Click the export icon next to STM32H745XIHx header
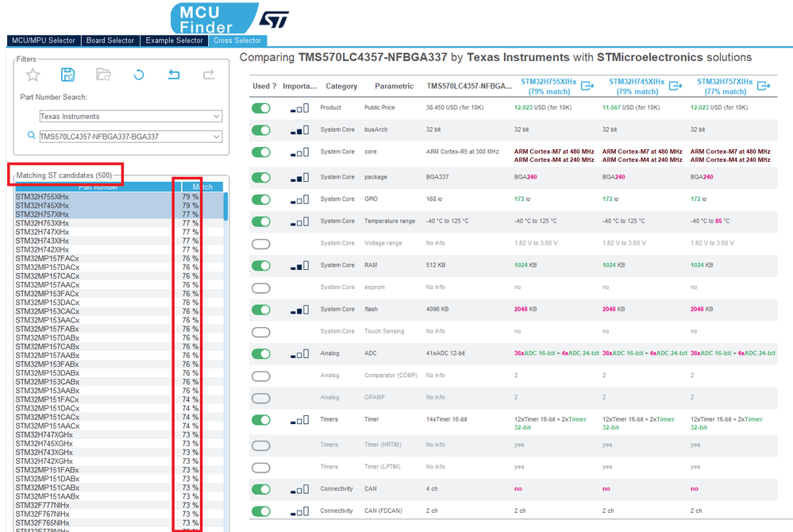This screenshot has height=532, width=793. pos(676,86)
